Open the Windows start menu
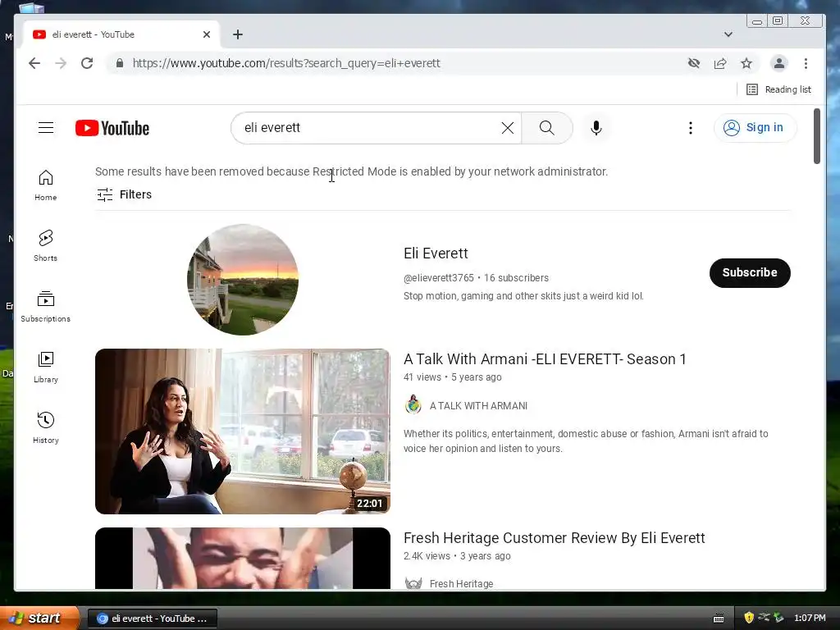This screenshot has width=840, height=630. [39, 618]
